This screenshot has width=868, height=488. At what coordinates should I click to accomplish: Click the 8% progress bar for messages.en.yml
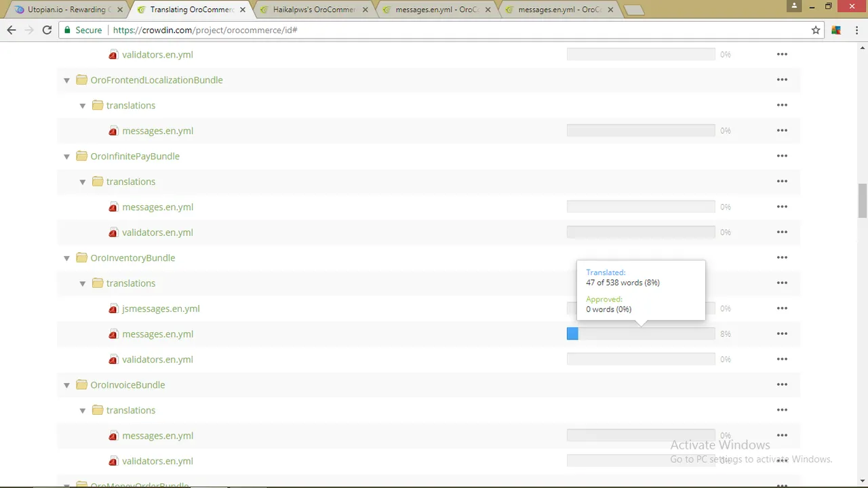coord(641,333)
